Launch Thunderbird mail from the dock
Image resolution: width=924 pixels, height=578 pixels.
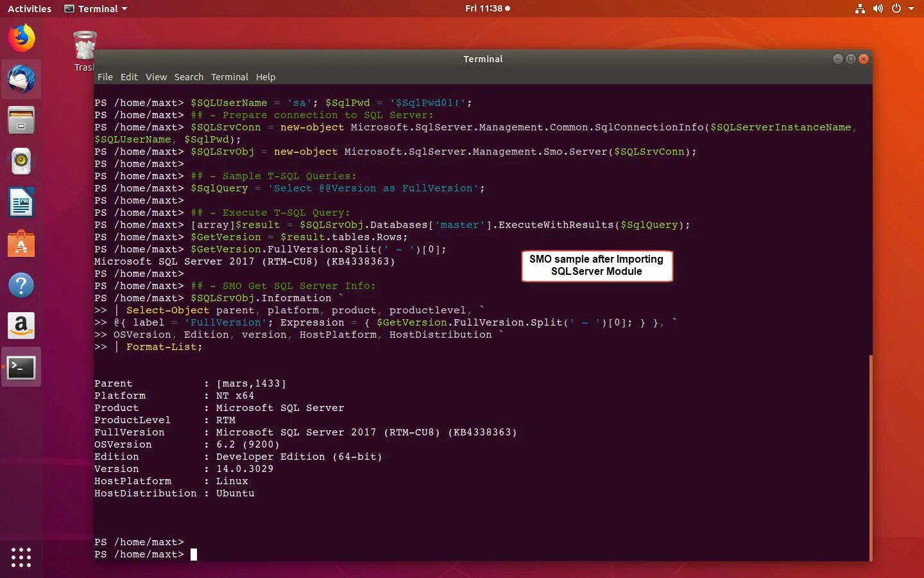[21, 79]
